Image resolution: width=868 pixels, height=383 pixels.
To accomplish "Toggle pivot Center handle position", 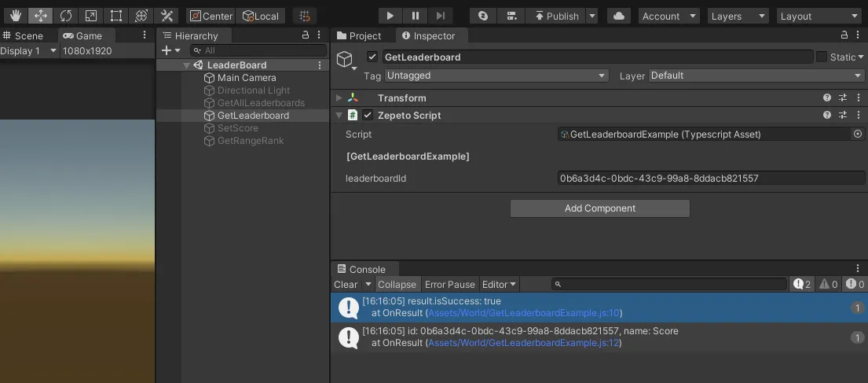I will pos(211,16).
